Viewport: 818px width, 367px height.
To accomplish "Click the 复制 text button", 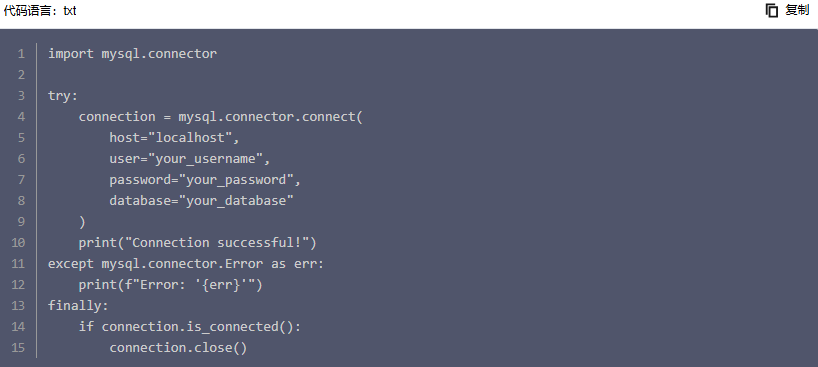I will coord(797,10).
